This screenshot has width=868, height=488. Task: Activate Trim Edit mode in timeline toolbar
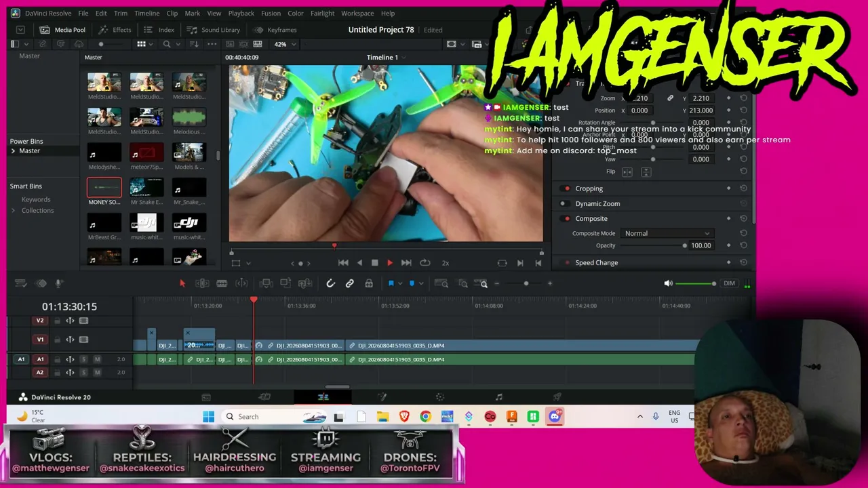pyautogui.click(x=201, y=283)
